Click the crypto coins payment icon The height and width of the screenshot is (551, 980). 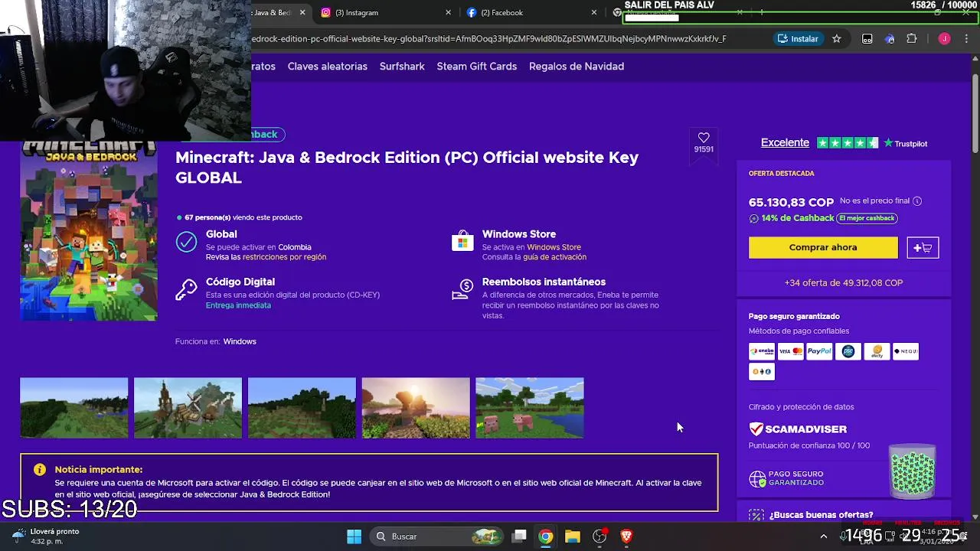[762, 371]
